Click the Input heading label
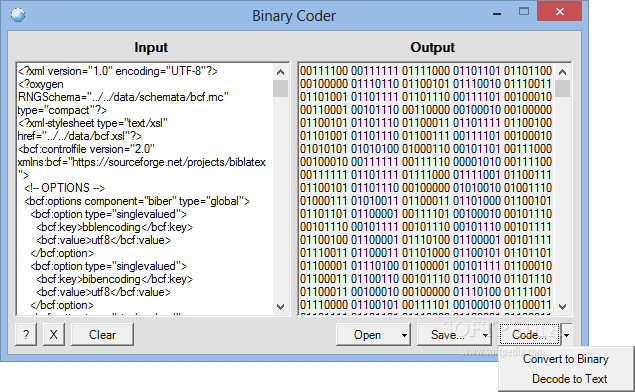 (x=151, y=47)
